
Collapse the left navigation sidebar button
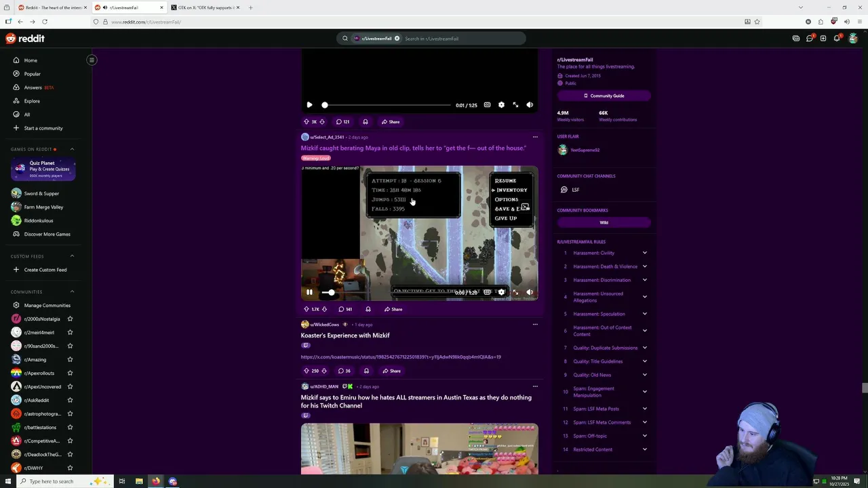pyautogui.click(x=92, y=60)
